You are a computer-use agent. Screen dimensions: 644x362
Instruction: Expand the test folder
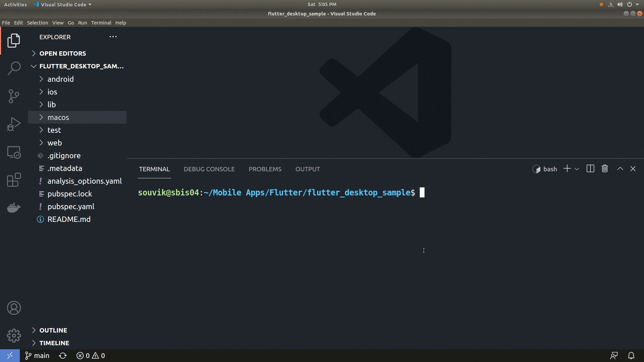77,130
